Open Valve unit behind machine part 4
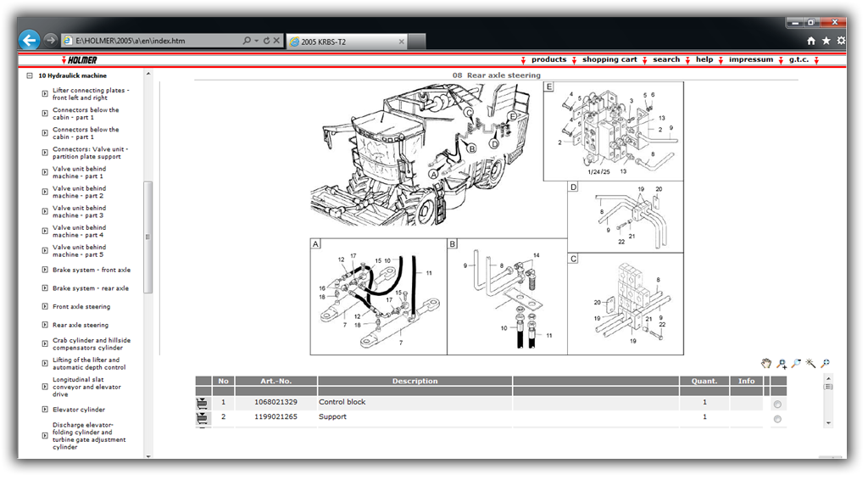 (79, 232)
